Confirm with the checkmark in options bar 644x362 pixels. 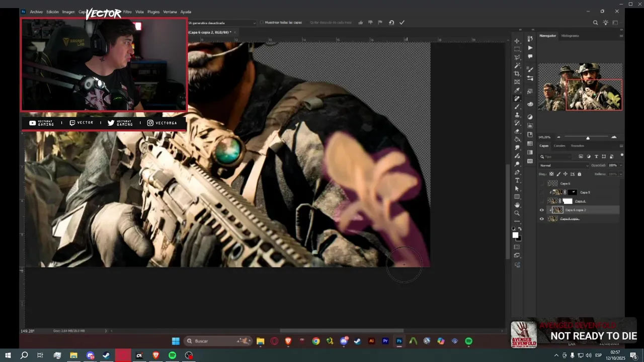click(x=402, y=23)
